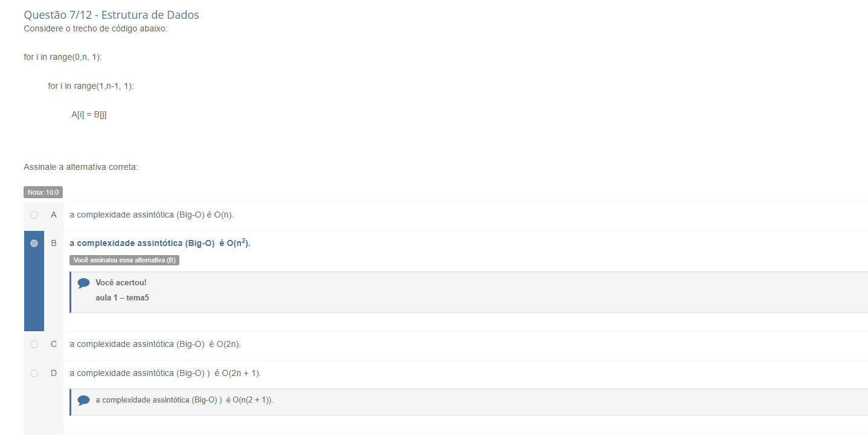Choose the O(n) answer text

[x=152, y=215]
